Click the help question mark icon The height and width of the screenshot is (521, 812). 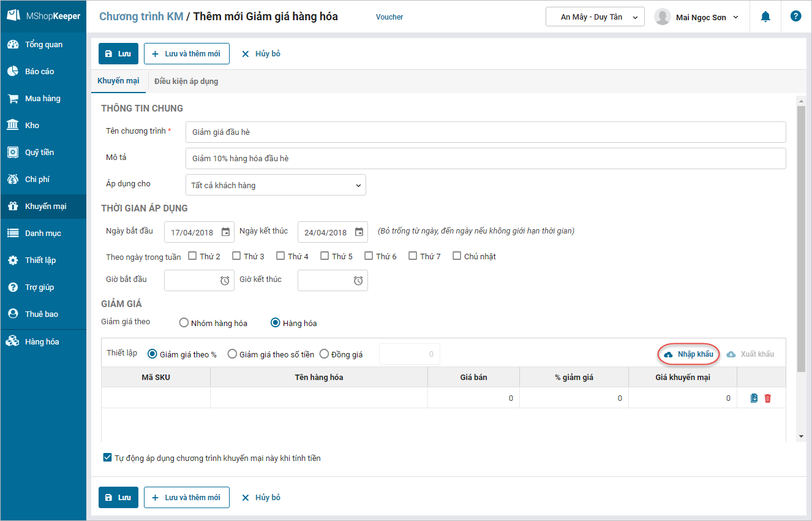pyautogui.click(x=795, y=17)
